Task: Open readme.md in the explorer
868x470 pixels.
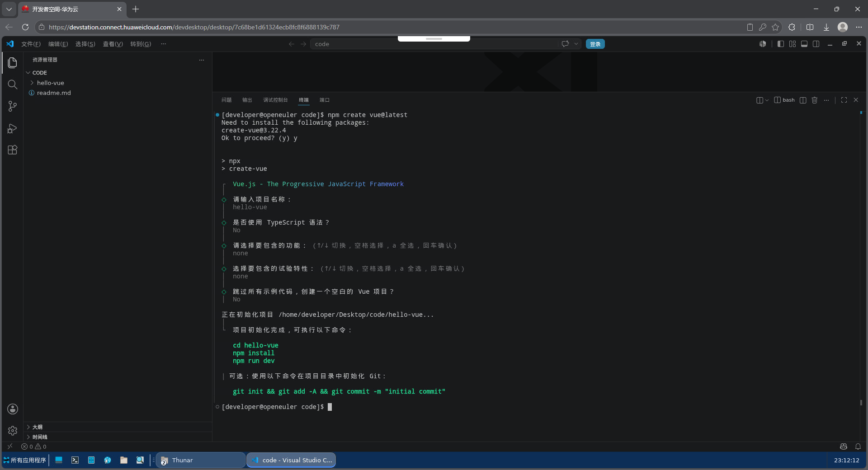Action: [118, 93]
